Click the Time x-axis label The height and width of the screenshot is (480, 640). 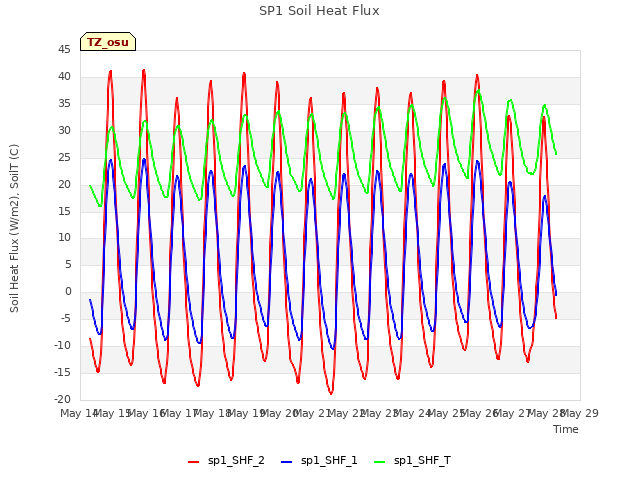(x=566, y=429)
